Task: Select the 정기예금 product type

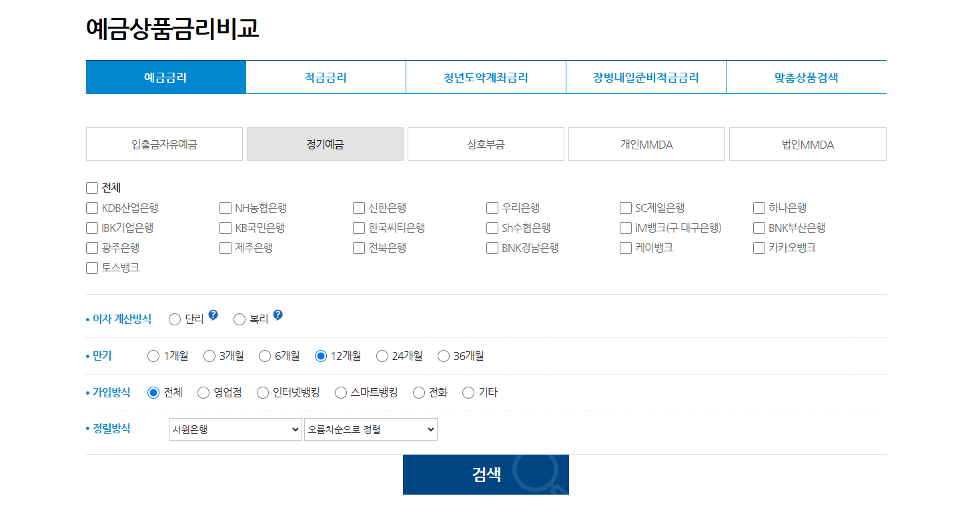Action: [x=326, y=144]
